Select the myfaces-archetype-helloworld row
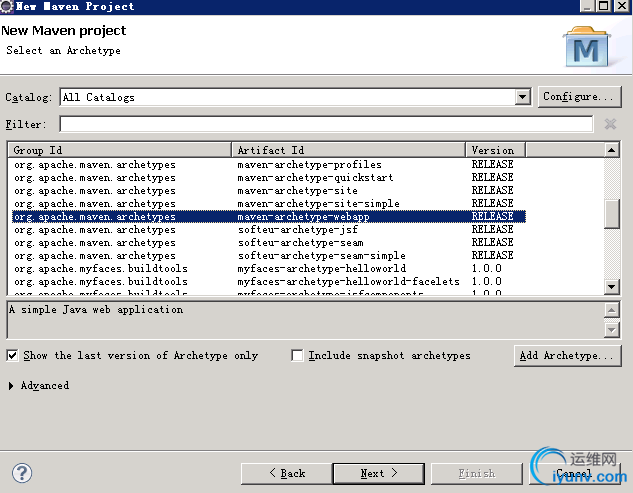633x493 pixels. (268, 269)
